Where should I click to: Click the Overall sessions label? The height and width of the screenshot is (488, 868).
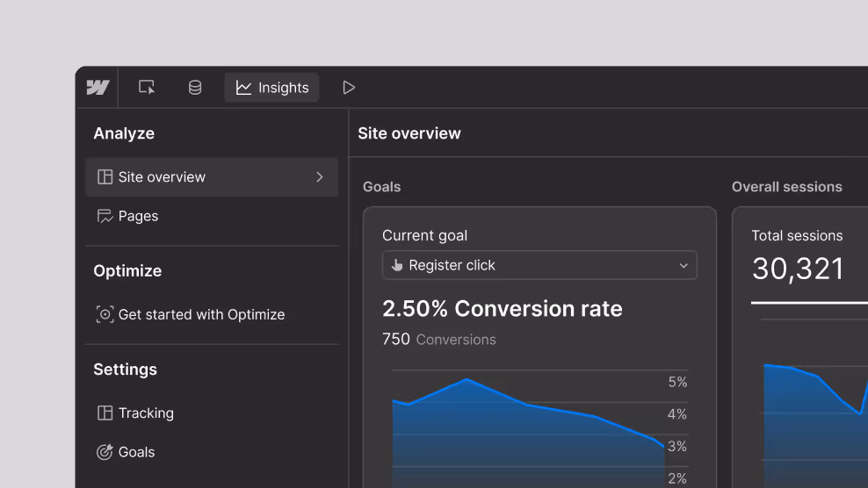(x=787, y=186)
